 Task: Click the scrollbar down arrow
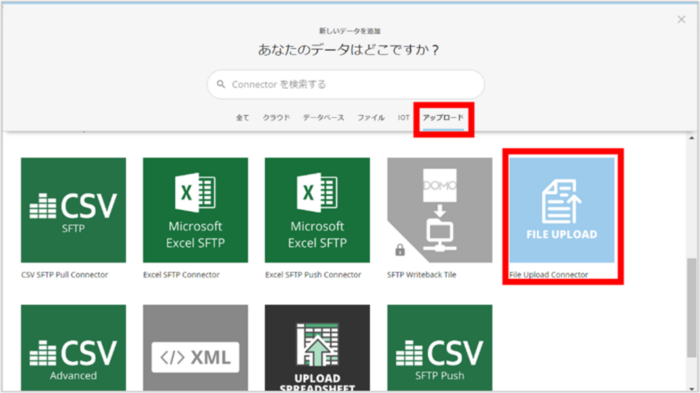tap(692, 389)
